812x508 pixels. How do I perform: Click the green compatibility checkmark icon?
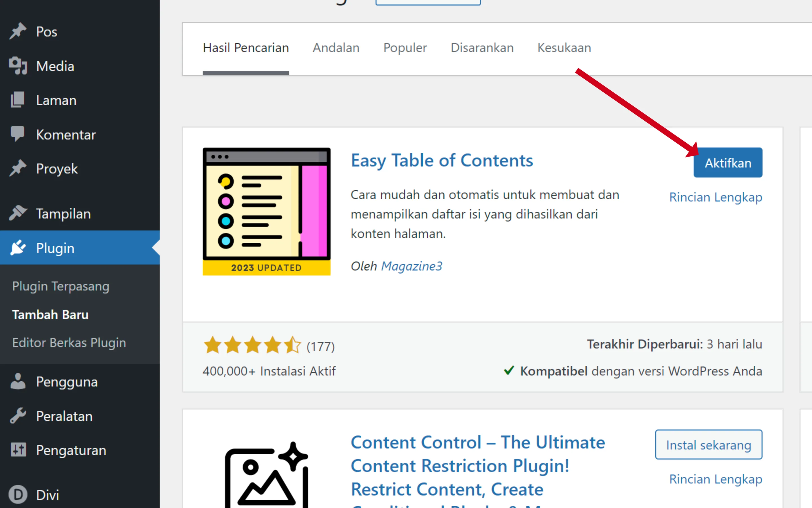(x=509, y=370)
